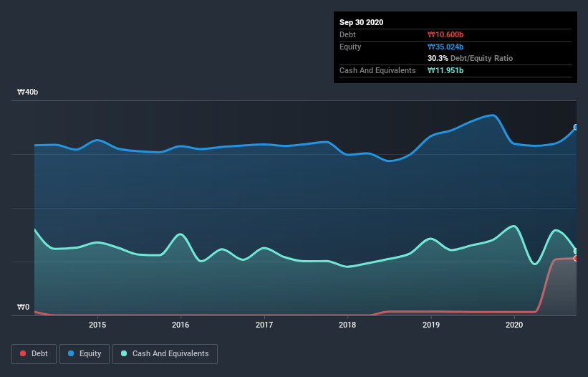Click the red Debt endpoint marker
588x377 pixels.
(576, 259)
